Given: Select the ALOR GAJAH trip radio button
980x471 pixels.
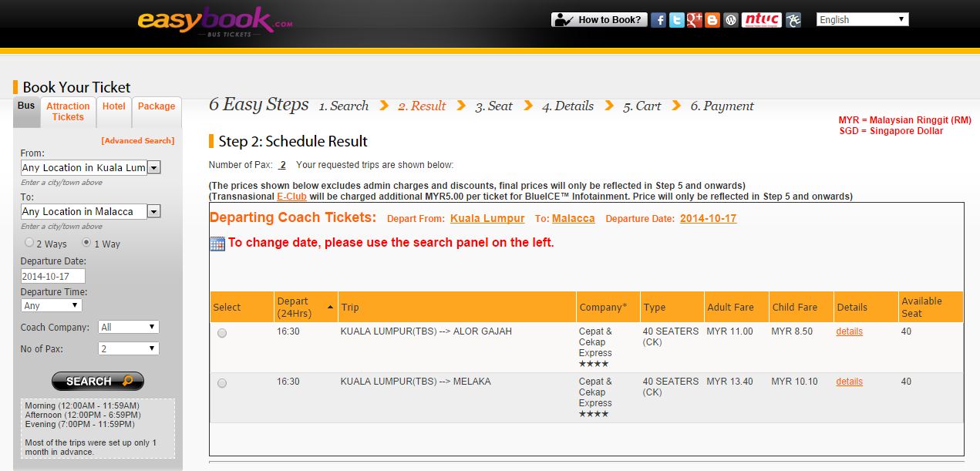Looking at the screenshot, I should tap(222, 333).
